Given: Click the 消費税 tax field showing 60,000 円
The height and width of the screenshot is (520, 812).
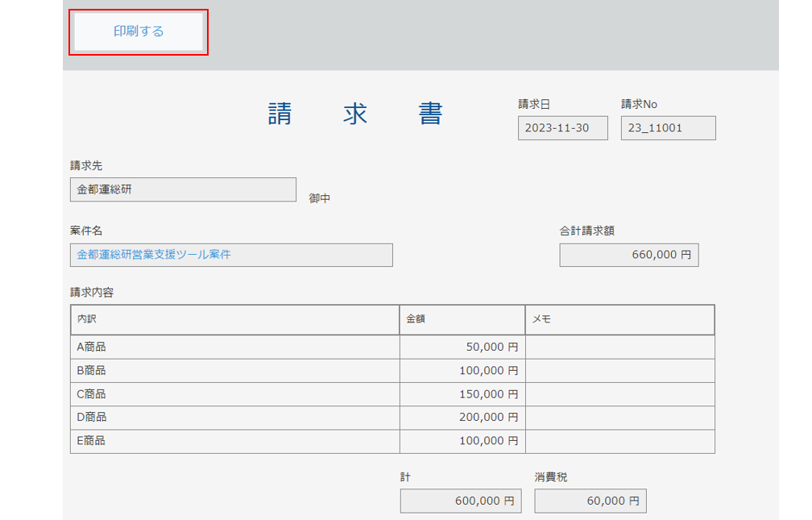Looking at the screenshot, I should tap(590, 501).
